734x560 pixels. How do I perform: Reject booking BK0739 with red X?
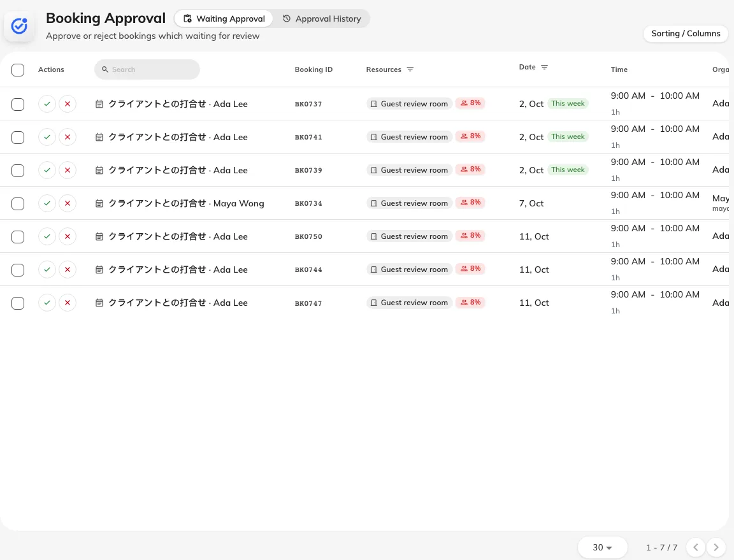[68, 171]
